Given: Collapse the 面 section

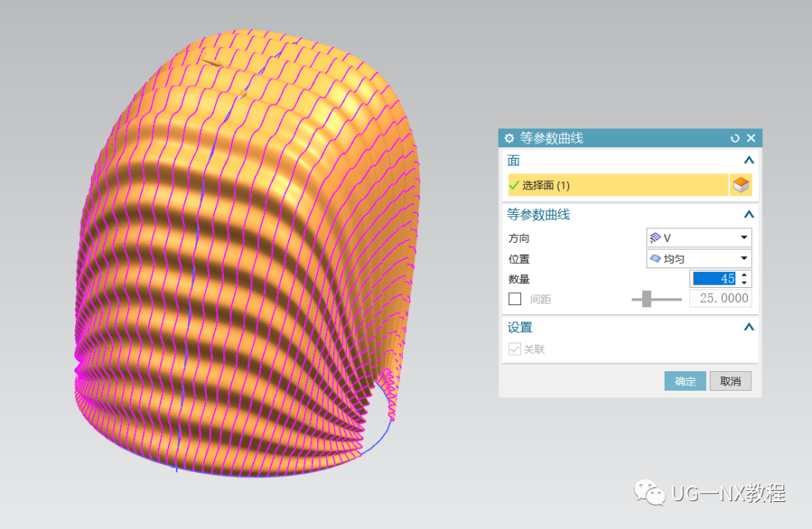Looking at the screenshot, I should pyautogui.click(x=748, y=160).
